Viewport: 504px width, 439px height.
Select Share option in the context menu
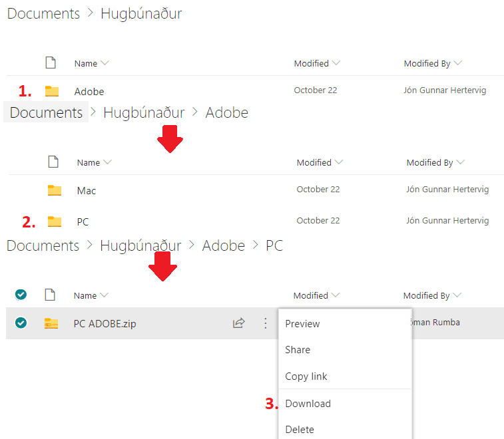coord(298,350)
